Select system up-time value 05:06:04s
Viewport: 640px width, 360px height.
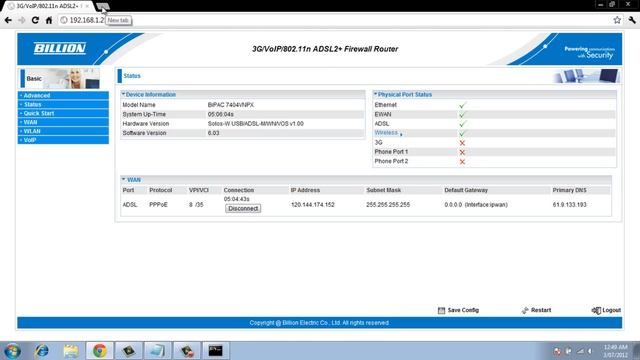[220, 114]
